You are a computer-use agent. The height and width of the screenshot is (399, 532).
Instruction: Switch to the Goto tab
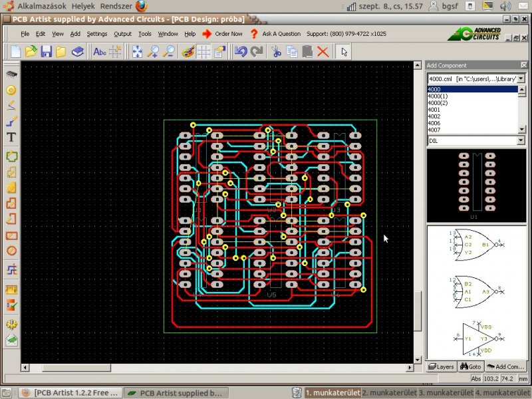(471, 366)
